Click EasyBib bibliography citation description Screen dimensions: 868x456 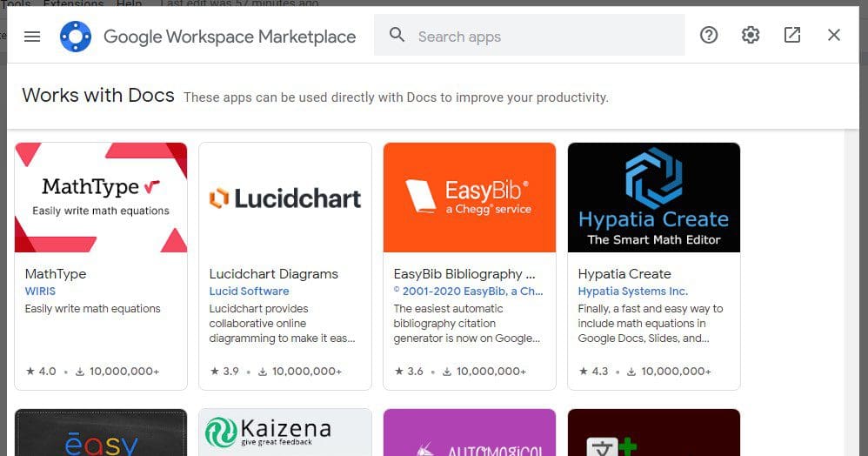coord(467,324)
